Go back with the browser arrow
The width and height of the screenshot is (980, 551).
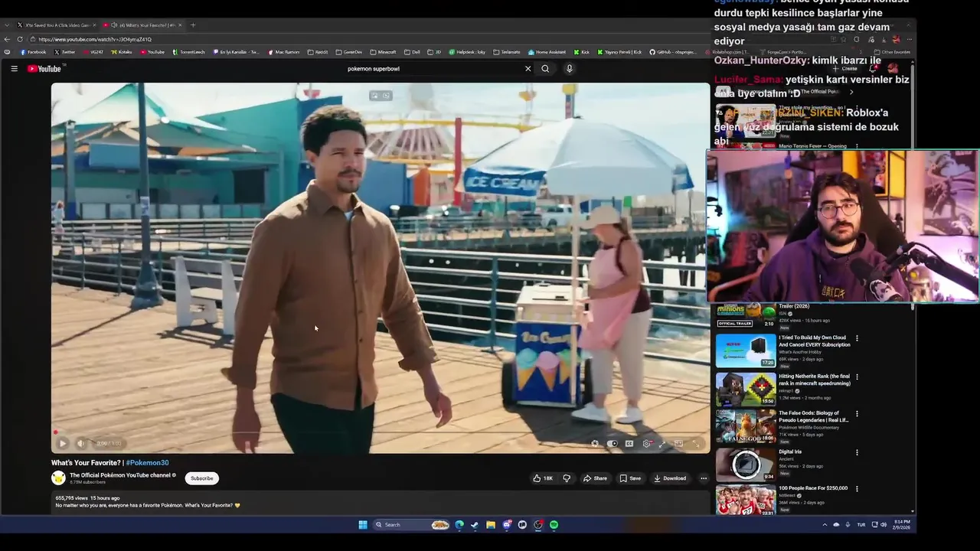coord(8,39)
